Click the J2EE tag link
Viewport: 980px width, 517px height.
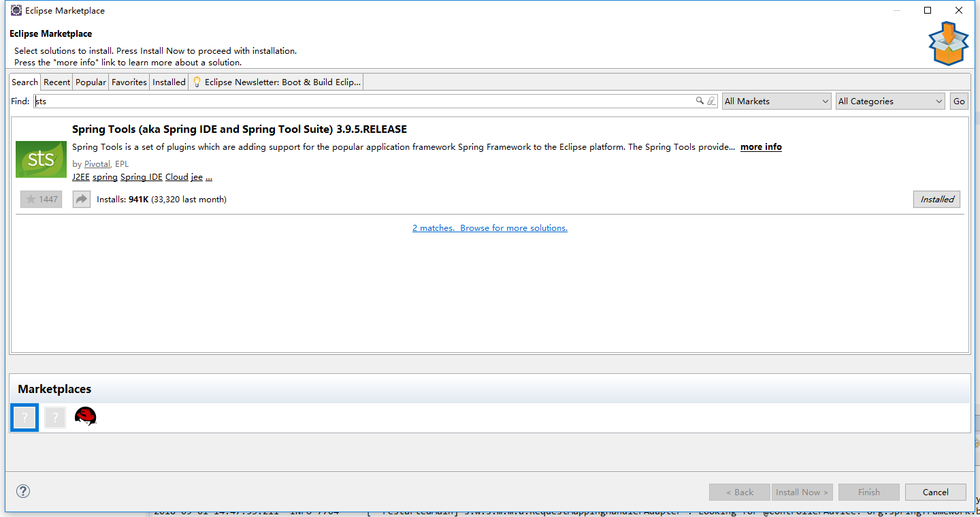click(x=81, y=177)
